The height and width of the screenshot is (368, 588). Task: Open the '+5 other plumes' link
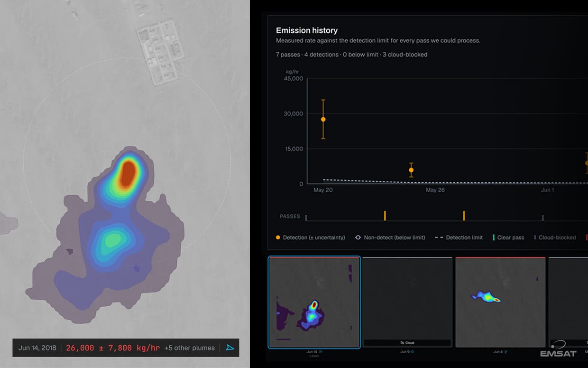[x=190, y=348]
